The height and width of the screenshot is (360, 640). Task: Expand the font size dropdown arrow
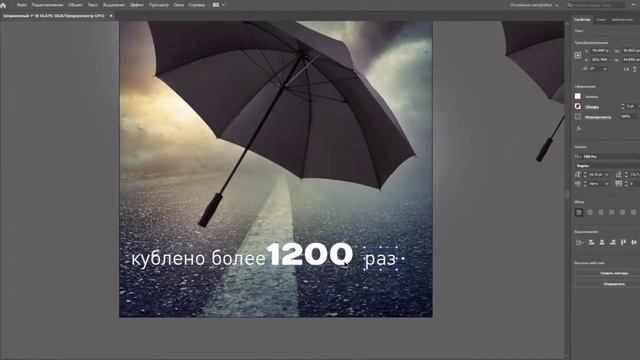[607, 175]
